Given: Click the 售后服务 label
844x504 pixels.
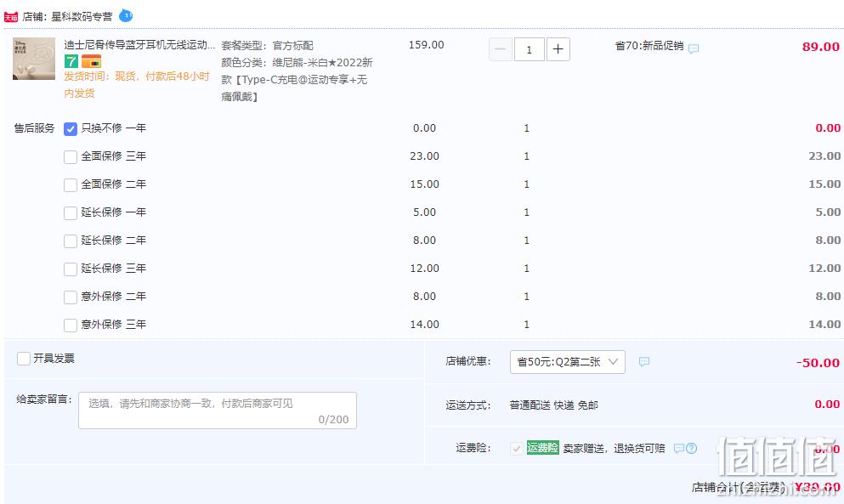Looking at the screenshot, I should (35, 128).
